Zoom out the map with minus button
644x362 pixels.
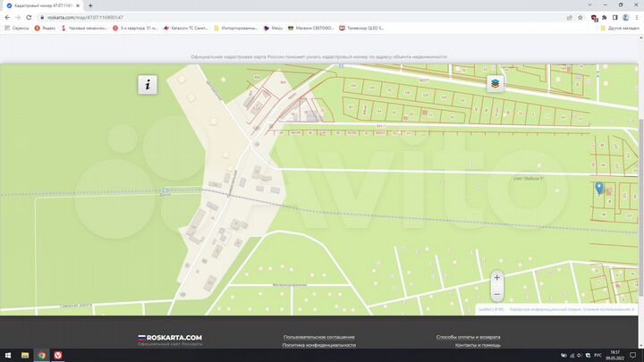point(497,294)
